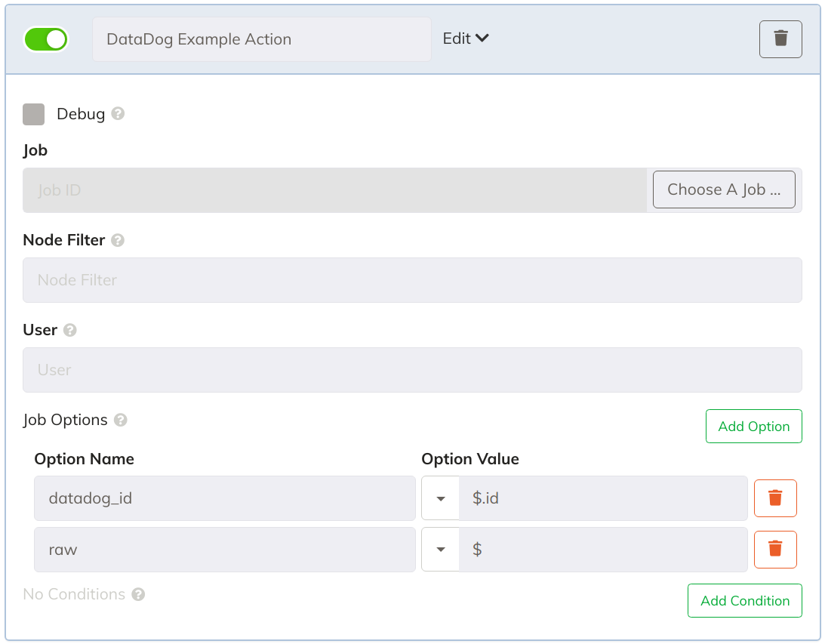Toggle the action enabled switch off
This screenshot has width=825, height=644.
coord(46,39)
